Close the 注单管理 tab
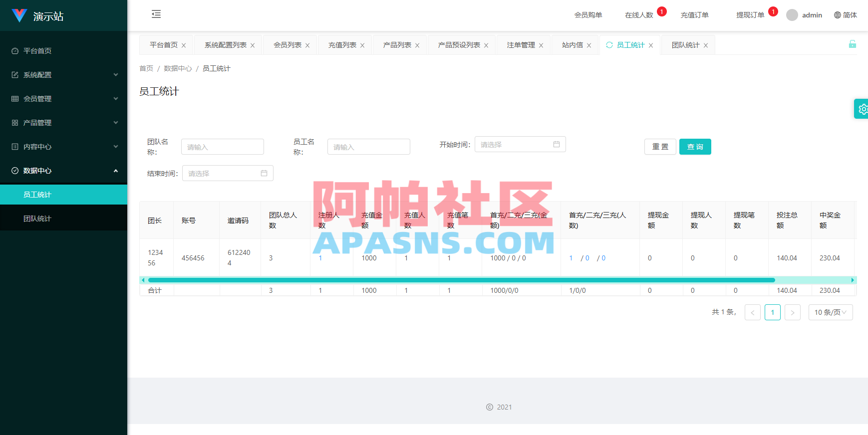Viewport: 868px width, 435px height. click(541, 45)
